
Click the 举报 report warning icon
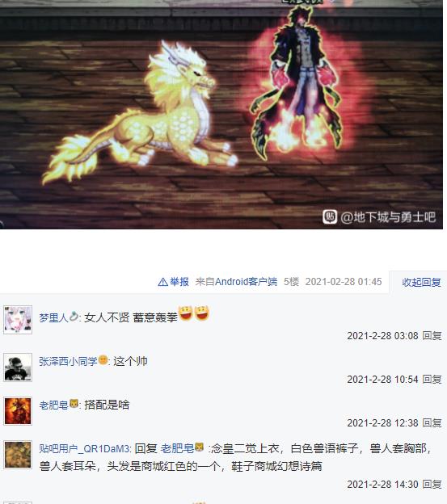[162, 282]
